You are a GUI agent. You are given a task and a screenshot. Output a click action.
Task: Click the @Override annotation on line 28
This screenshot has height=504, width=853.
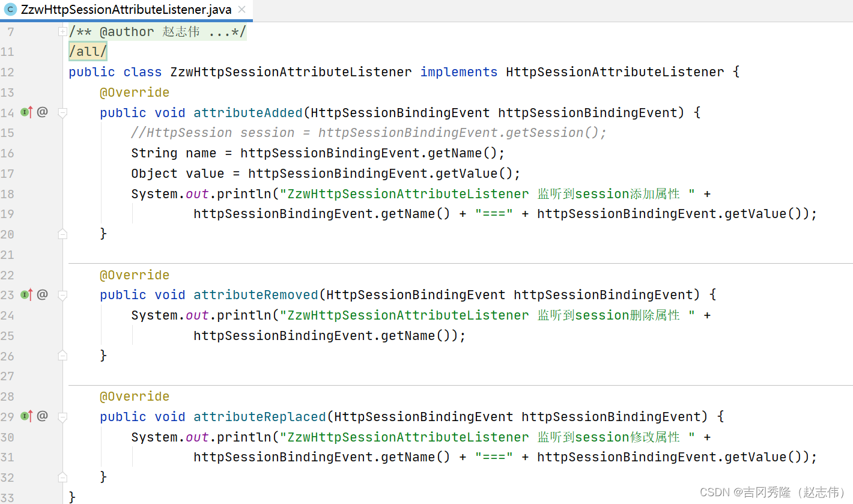(135, 396)
